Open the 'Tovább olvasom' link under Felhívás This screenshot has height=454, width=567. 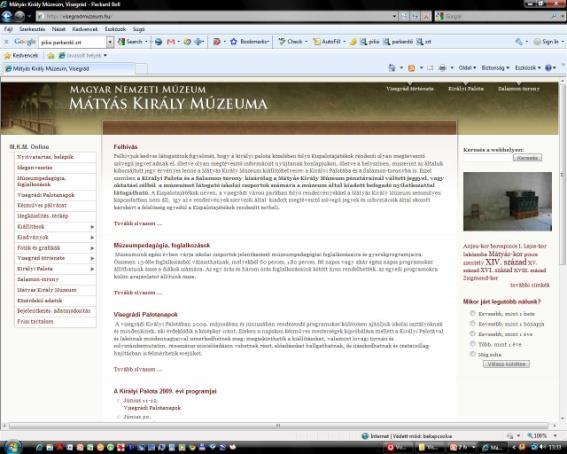click(138, 223)
